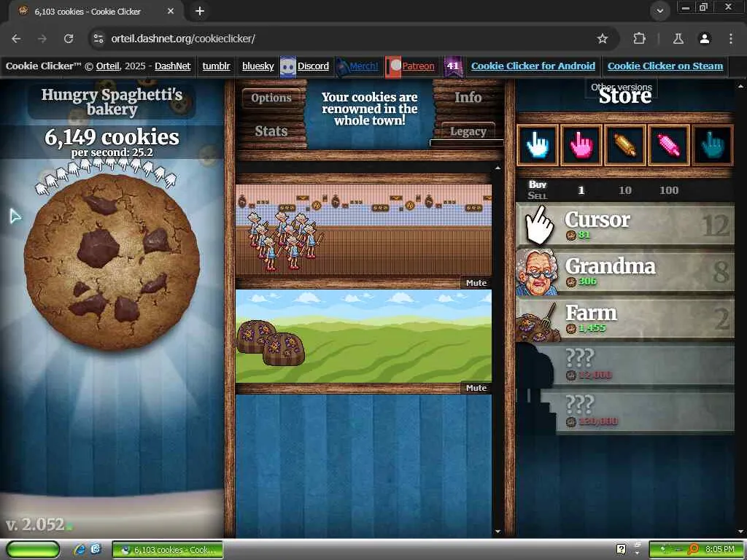This screenshot has width=747, height=560.
Task: Click the orange magnifier tray icon
Action: click(x=693, y=550)
